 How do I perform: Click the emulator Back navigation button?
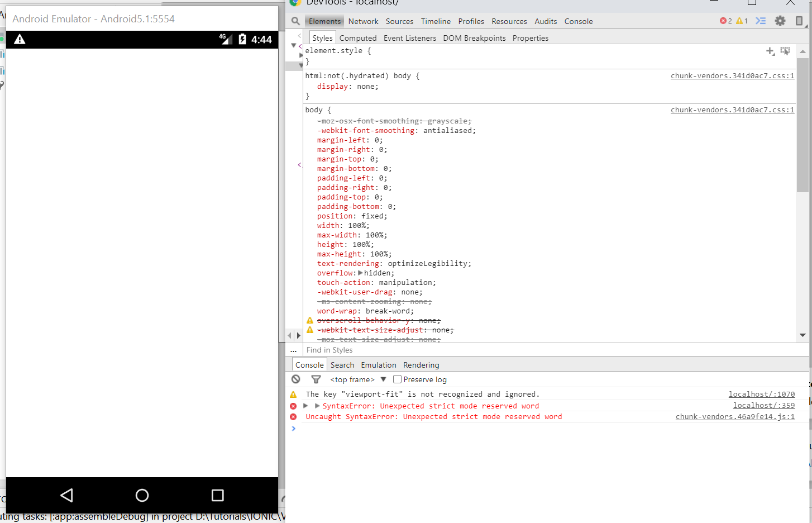[67, 495]
